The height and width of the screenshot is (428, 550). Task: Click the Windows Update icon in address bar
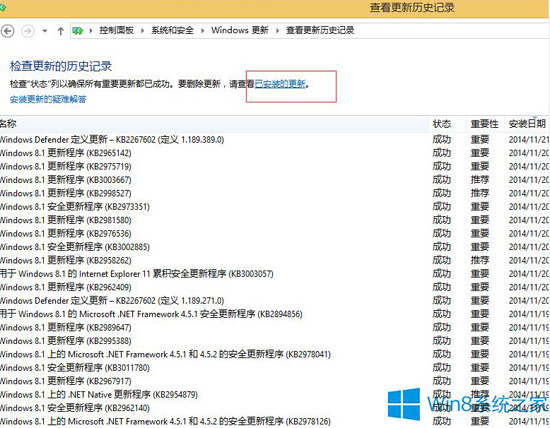point(78,31)
